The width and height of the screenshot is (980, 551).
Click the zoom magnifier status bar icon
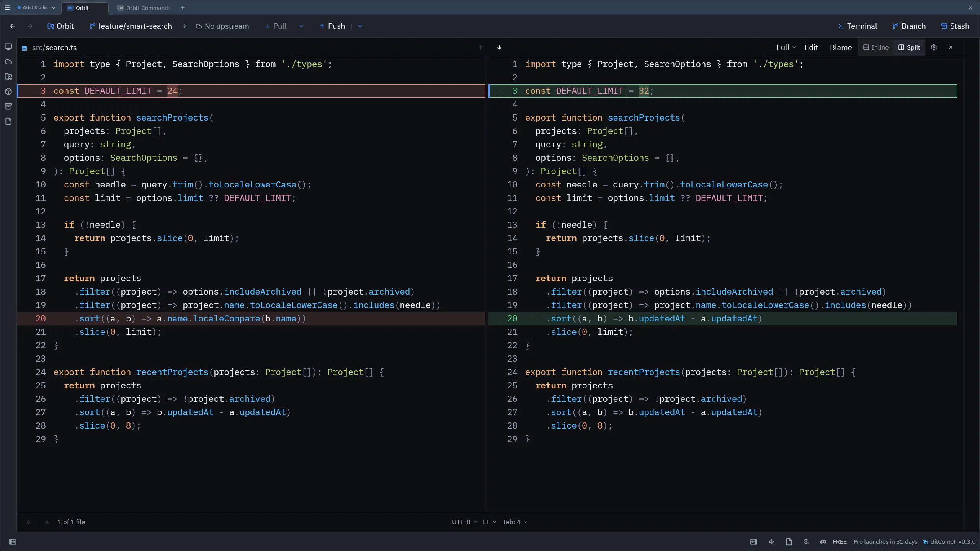tap(806, 542)
